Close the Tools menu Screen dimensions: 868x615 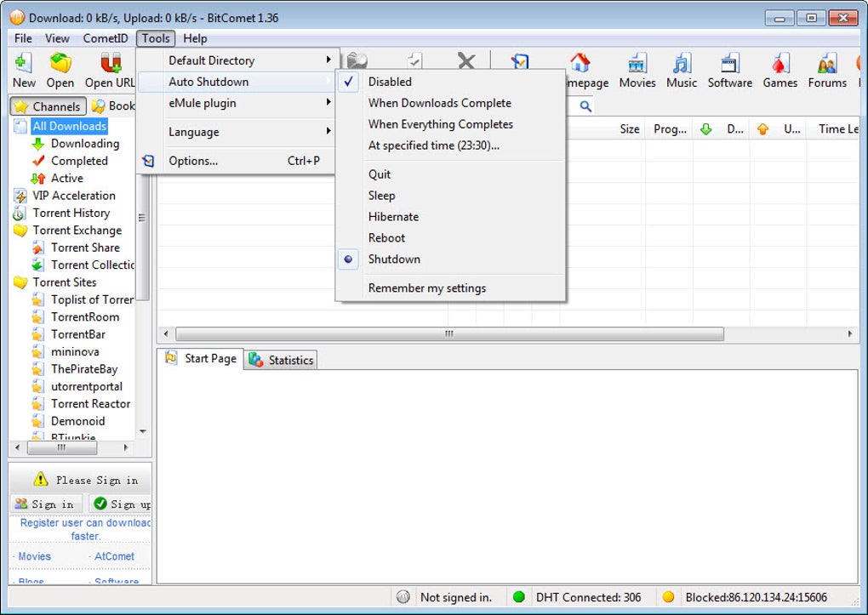[156, 38]
